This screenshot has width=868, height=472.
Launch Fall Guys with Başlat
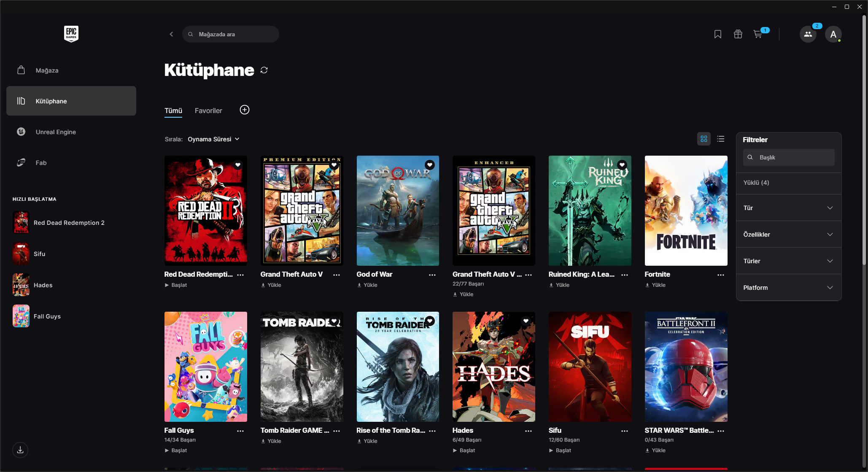176,450
